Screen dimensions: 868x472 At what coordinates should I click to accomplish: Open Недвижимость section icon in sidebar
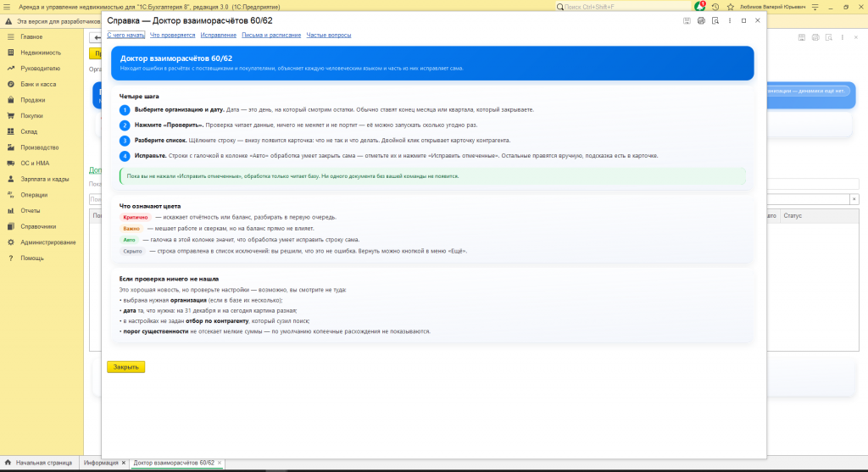pyautogui.click(x=10, y=53)
